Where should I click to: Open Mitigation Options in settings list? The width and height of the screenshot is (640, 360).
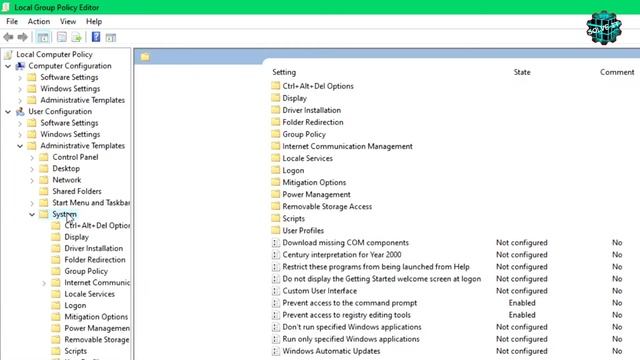point(314,182)
